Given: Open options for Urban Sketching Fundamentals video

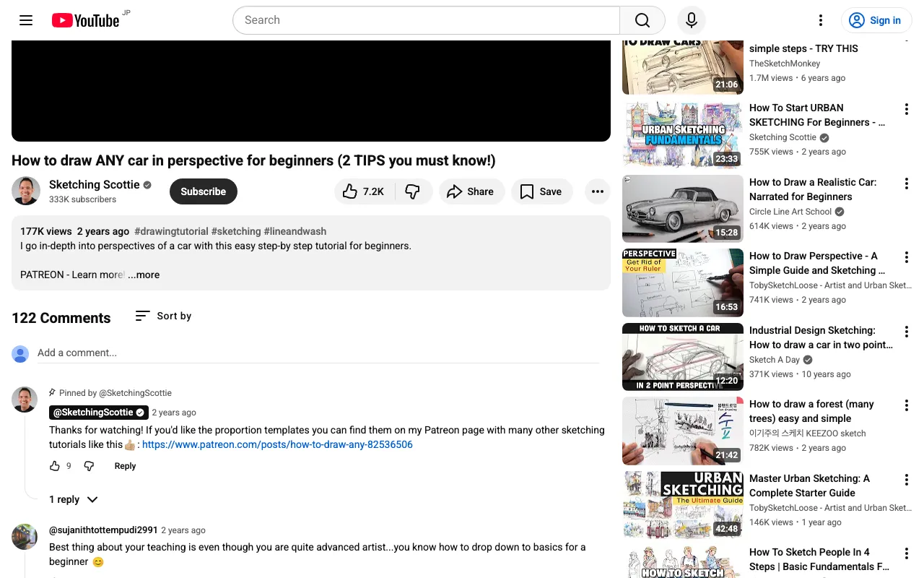Looking at the screenshot, I should pos(906,109).
